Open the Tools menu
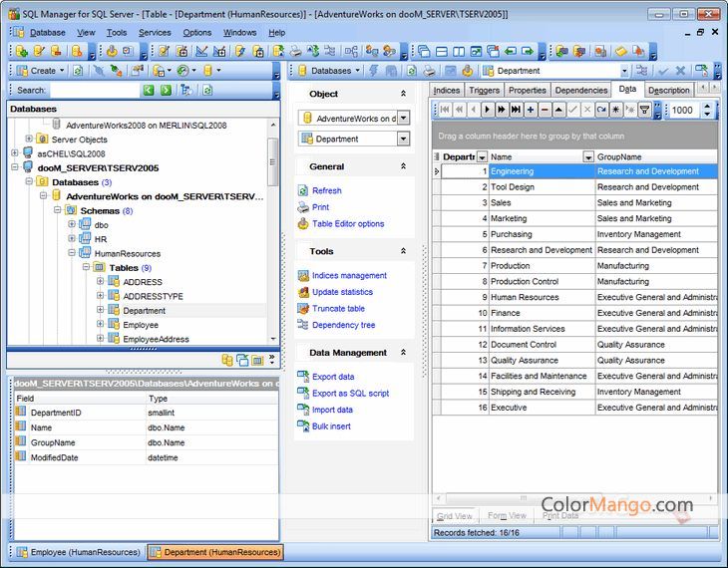The image size is (728, 568). tap(117, 33)
